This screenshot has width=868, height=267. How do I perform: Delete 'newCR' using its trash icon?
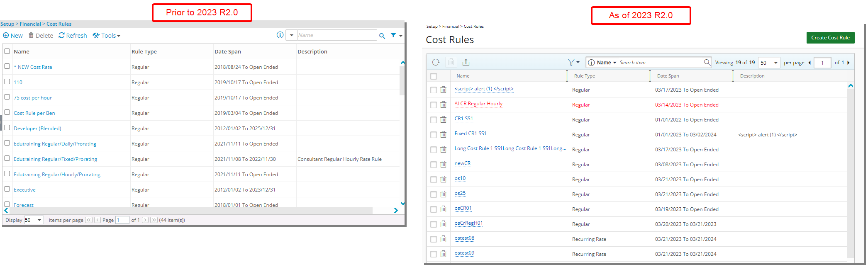[444, 164]
